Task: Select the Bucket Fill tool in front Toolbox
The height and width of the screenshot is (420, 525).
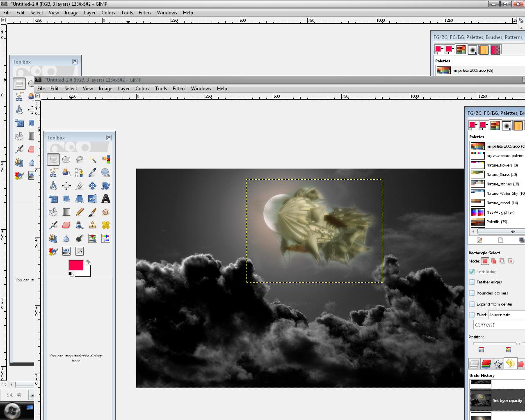Action: pyautogui.click(x=53, y=212)
